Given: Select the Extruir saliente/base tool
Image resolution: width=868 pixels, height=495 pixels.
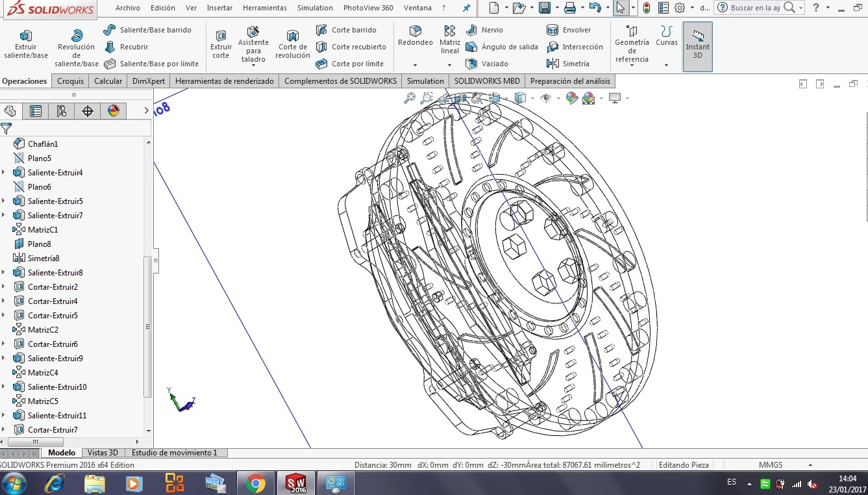Looking at the screenshot, I should pos(26,44).
